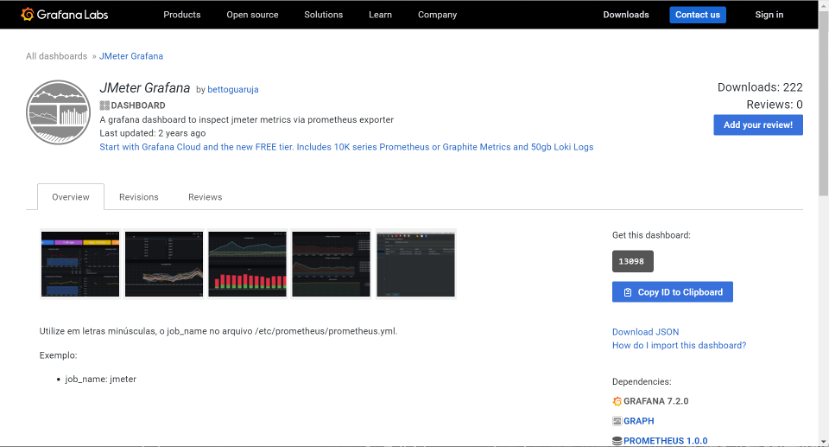
Task: Click the Get this dashboard: label
Action: (x=651, y=235)
